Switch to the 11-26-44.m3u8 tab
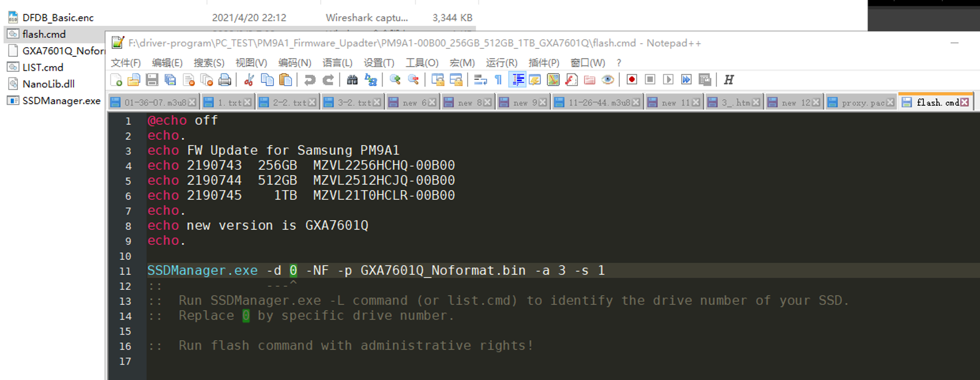Viewport: 980px width, 380px height. [597, 102]
